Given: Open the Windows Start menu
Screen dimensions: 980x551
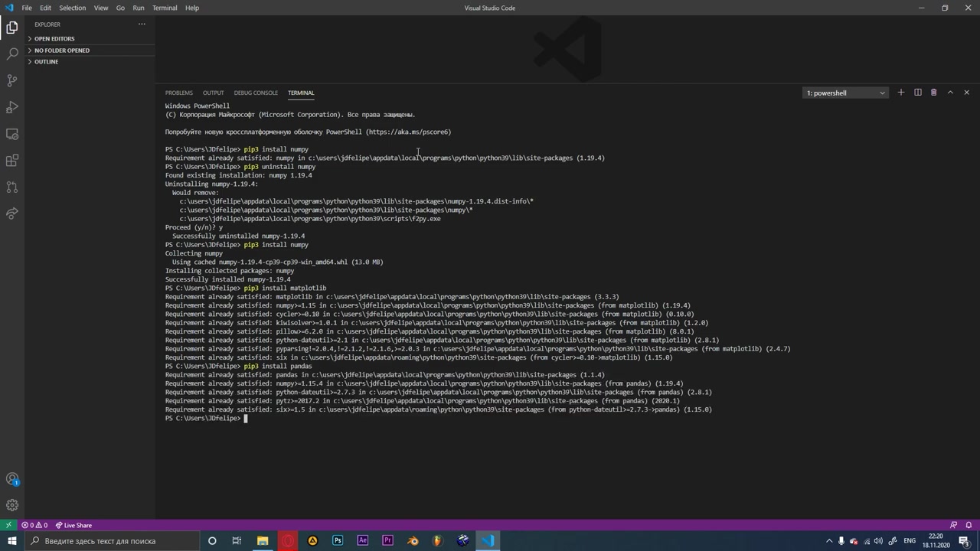Looking at the screenshot, I should (11, 541).
